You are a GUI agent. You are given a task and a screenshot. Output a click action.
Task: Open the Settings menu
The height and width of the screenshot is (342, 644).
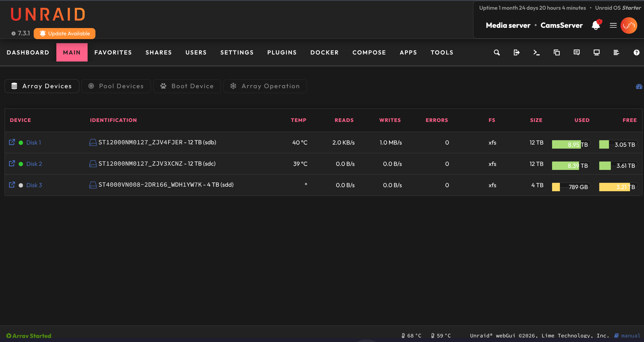(x=237, y=53)
